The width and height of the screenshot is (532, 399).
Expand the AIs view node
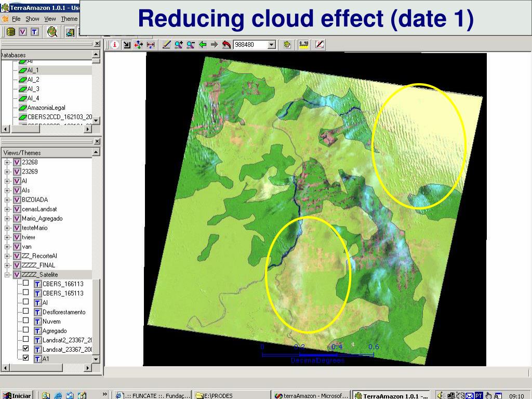click(x=7, y=191)
